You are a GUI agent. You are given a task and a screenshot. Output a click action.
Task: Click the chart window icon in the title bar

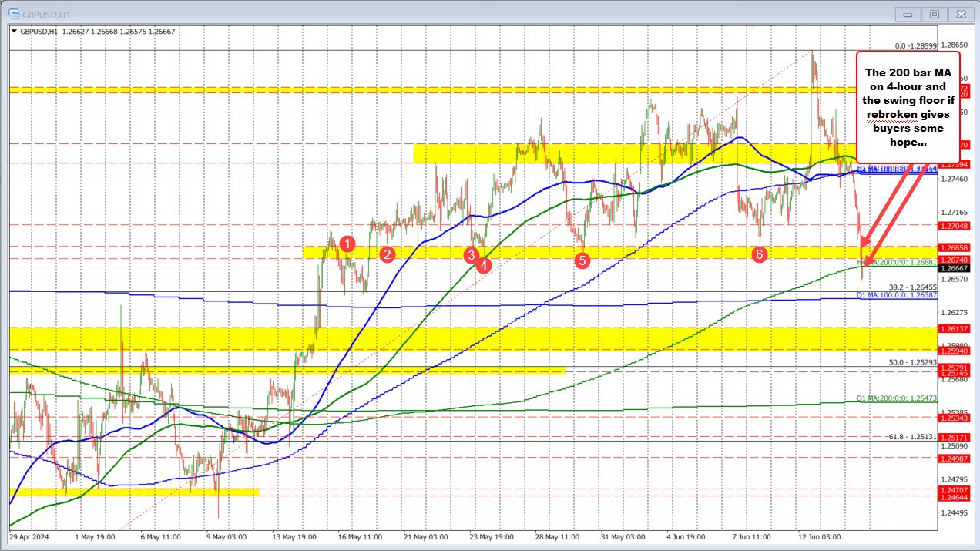14,13
